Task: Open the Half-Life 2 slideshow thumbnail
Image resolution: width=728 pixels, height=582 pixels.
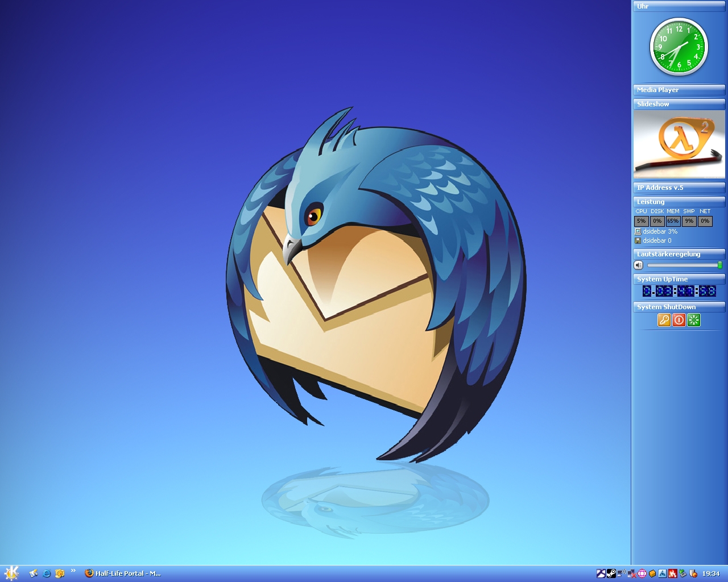Action: [x=679, y=144]
